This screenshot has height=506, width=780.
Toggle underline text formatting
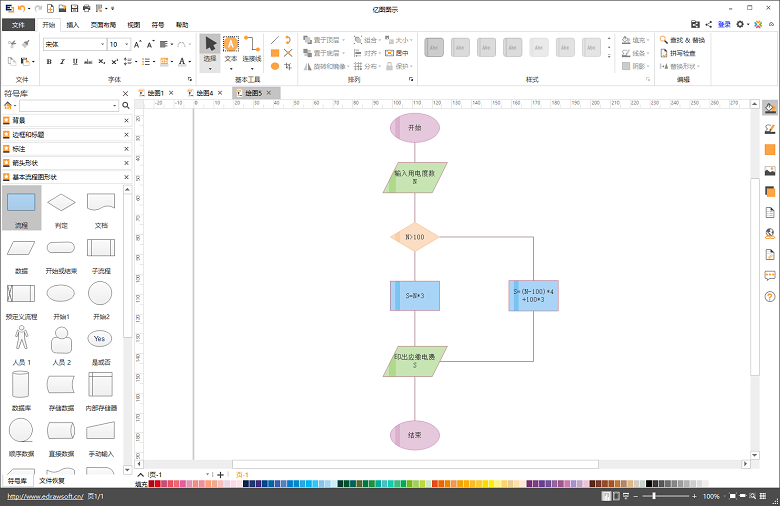click(75, 62)
